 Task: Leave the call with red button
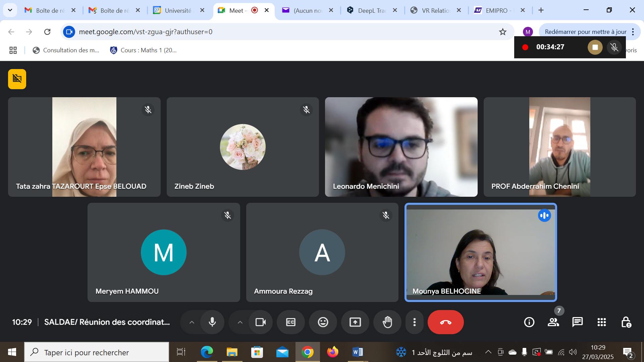[x=445, y=322]
